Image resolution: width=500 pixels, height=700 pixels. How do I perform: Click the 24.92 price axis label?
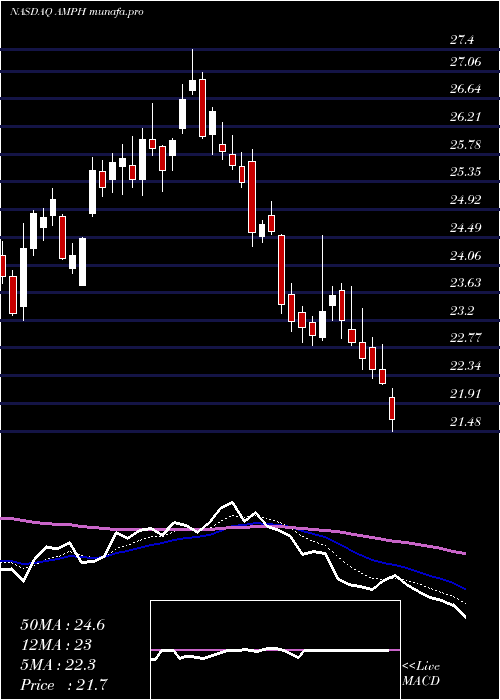coord(465,200)
